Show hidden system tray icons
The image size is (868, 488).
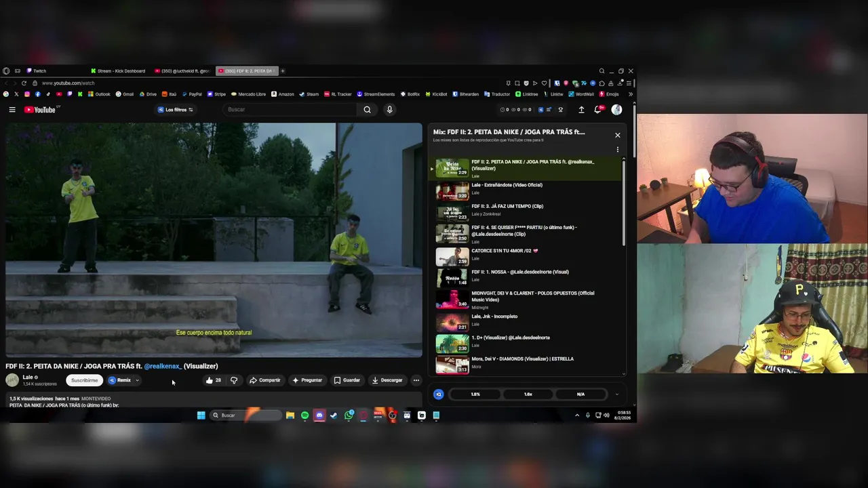coord(577,415)
